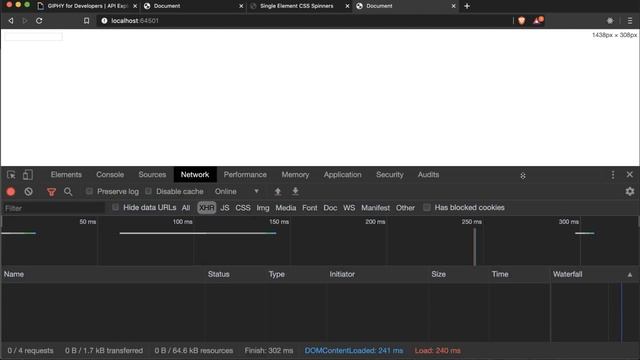Clear the network log
The height and width of the screenshot is (360, 640).
pyautogui.click(x=28, y=191)
